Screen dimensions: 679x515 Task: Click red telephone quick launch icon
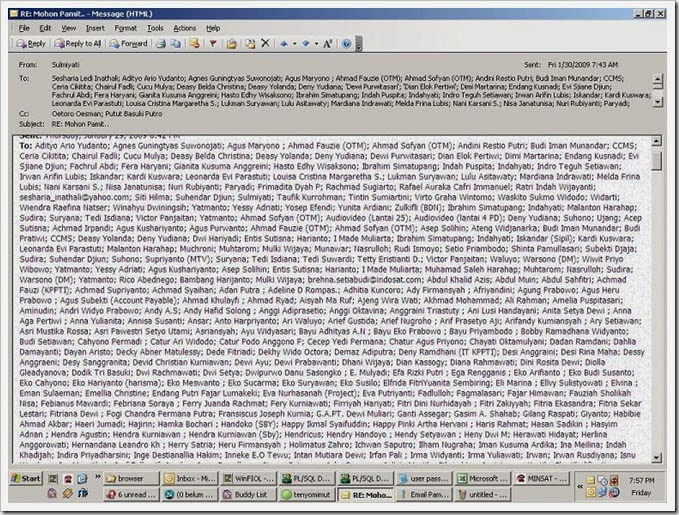click(x=68, y=478)
